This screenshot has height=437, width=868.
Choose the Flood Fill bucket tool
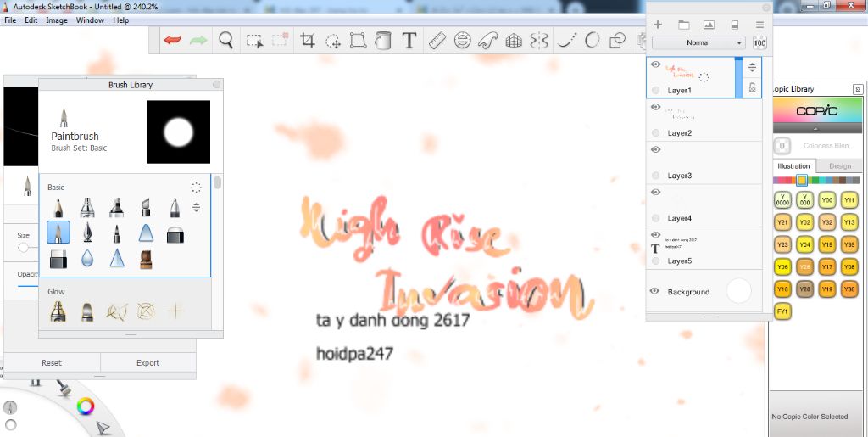pyautogui.click(x=383, y=41)
